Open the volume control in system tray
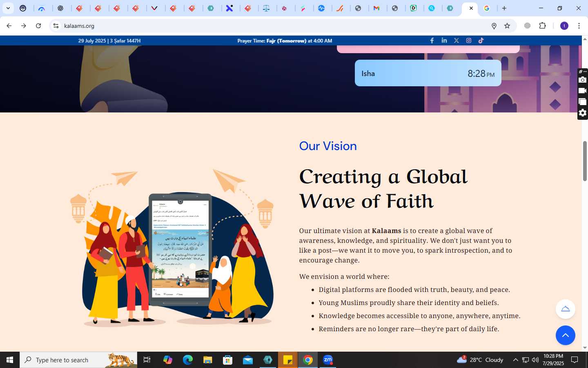Viewport: 588px width, 368px height. tap(535, 360)
